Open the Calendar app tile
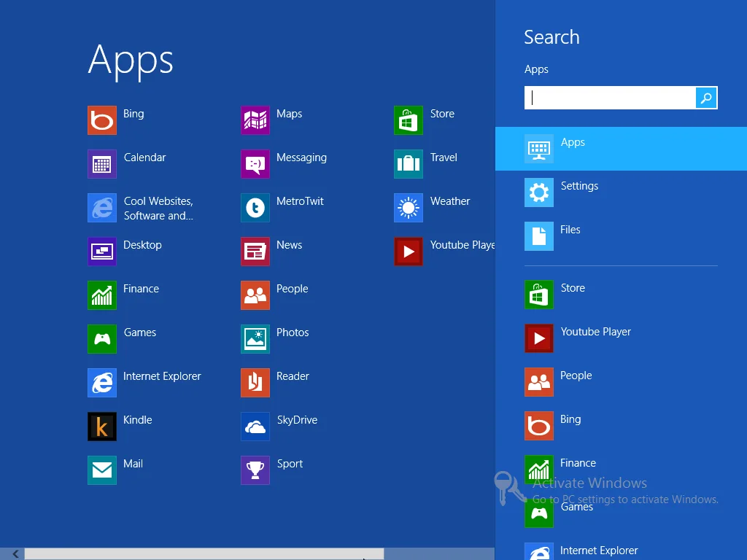 (x=102, y=164)
